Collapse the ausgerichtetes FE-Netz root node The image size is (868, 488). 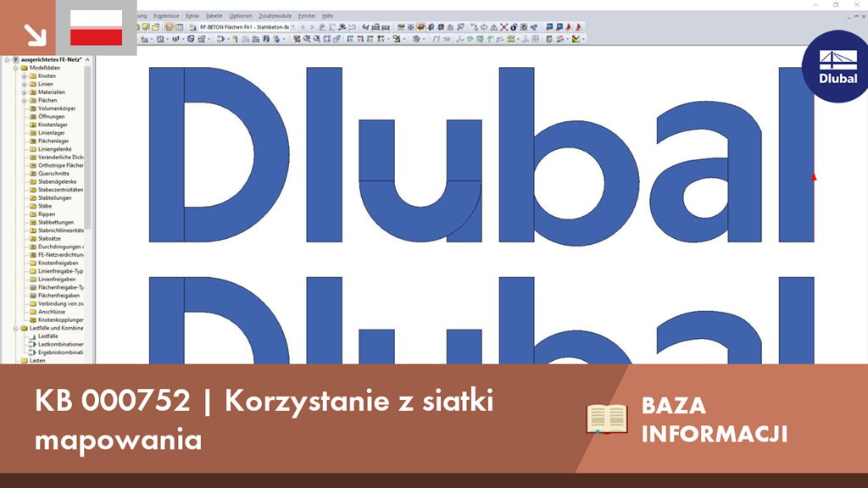[7, 60]
